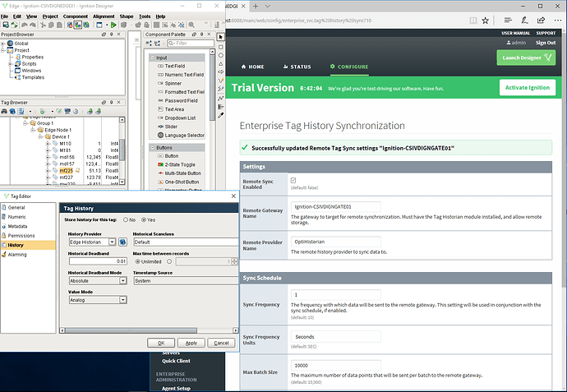The image size is (567, 392).
Task: Select the Alarming section in Tag Editor
Action: coord(17,255)
